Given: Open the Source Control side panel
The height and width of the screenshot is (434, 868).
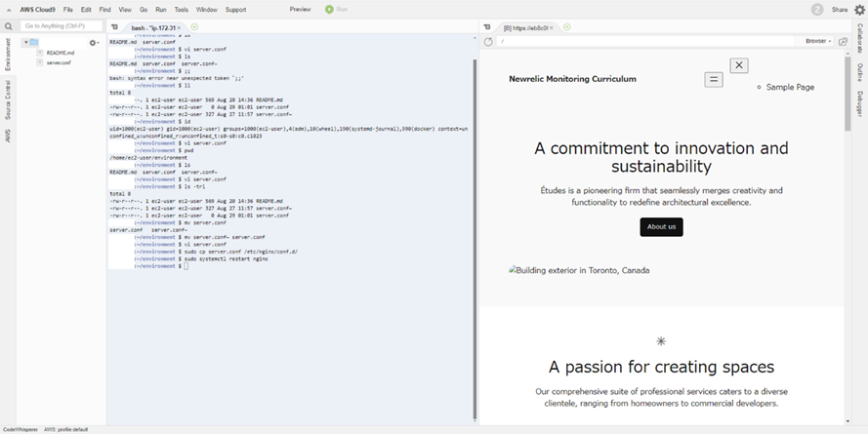Looking at the screenshot, I should coord(8,99).
